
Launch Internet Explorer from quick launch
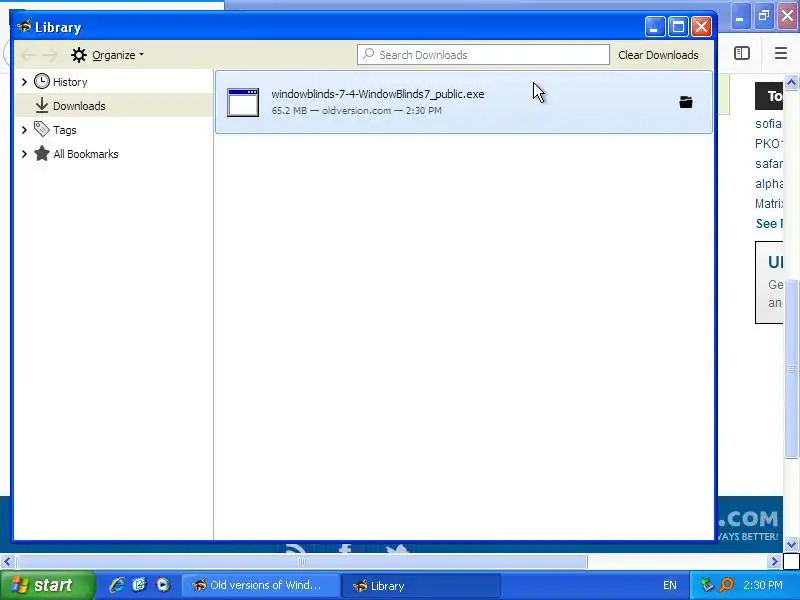tap(117, 585)
